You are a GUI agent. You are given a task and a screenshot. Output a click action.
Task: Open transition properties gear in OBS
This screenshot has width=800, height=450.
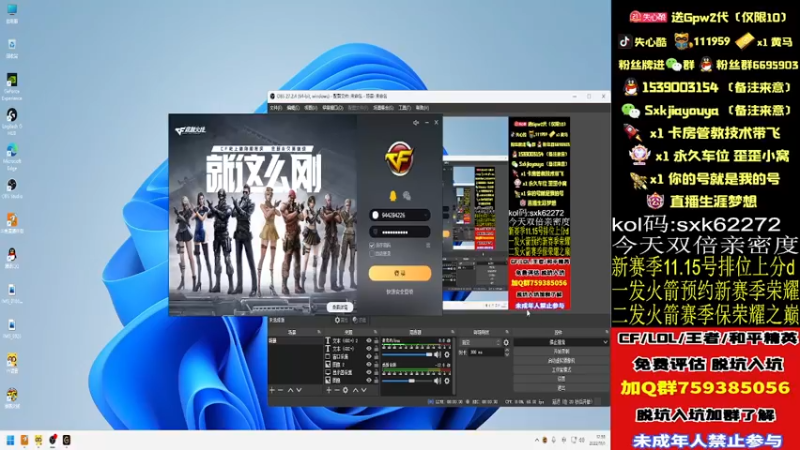[506, 343]
